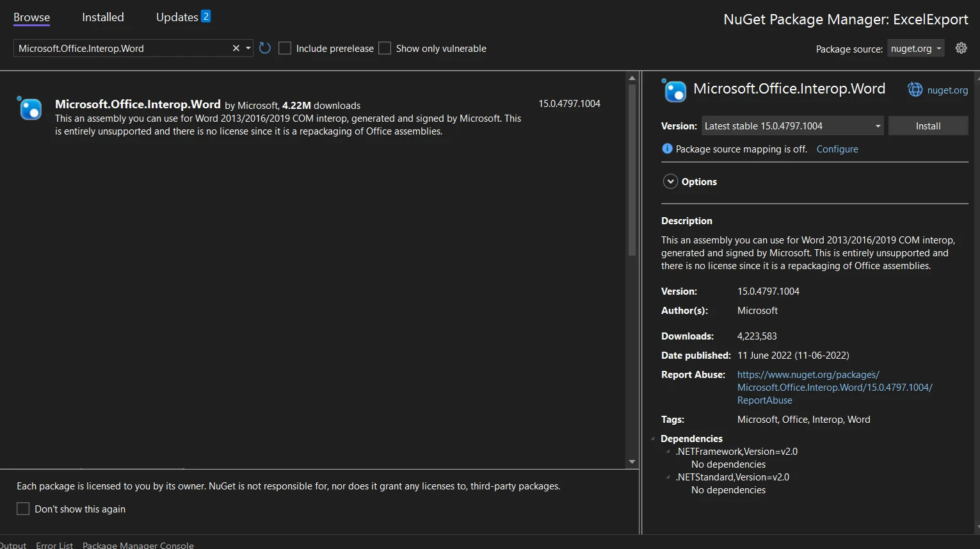Click the refresh search results icon
This screenshot has width=980, height=549.
(x=265, y=48)
